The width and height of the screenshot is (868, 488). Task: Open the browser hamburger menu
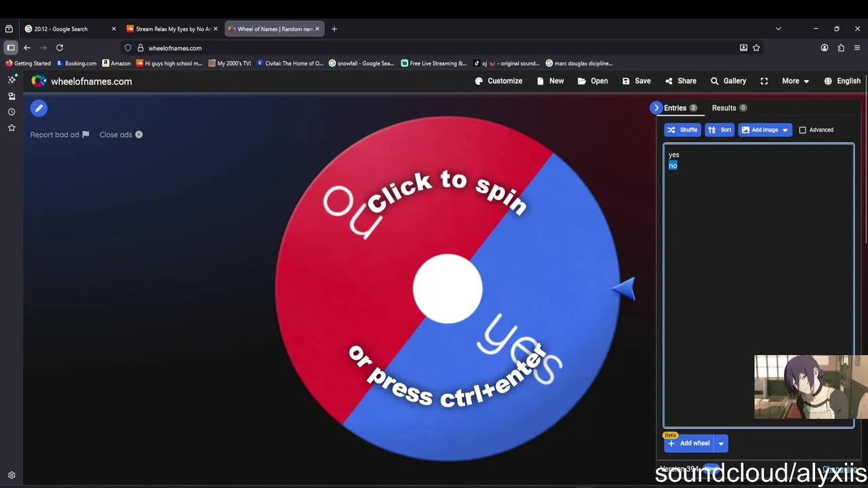pos(857,48)
